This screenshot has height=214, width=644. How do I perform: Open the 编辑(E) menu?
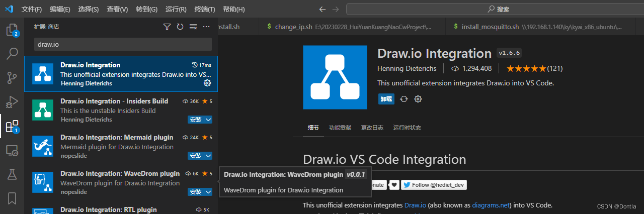(60, 10)
